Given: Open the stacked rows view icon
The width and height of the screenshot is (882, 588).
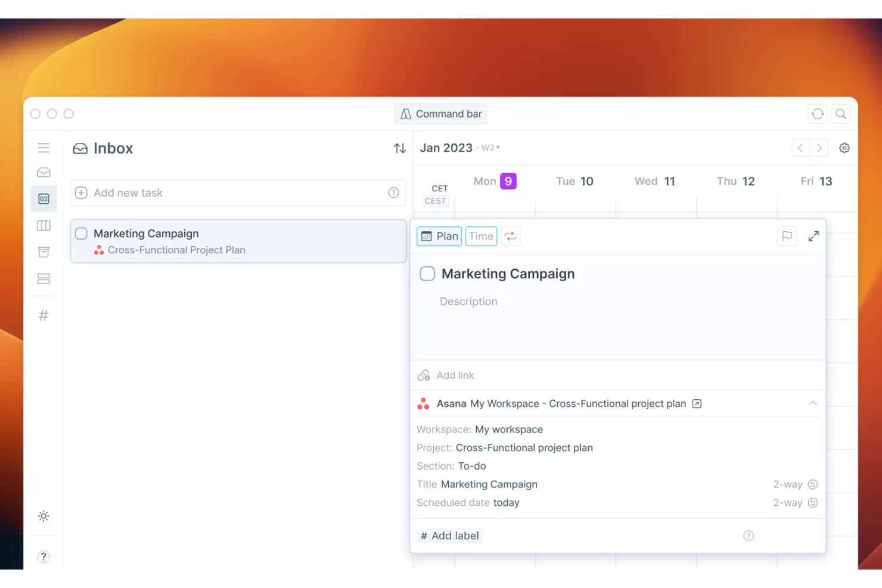Looking at the screenshot, I should 44,279.
